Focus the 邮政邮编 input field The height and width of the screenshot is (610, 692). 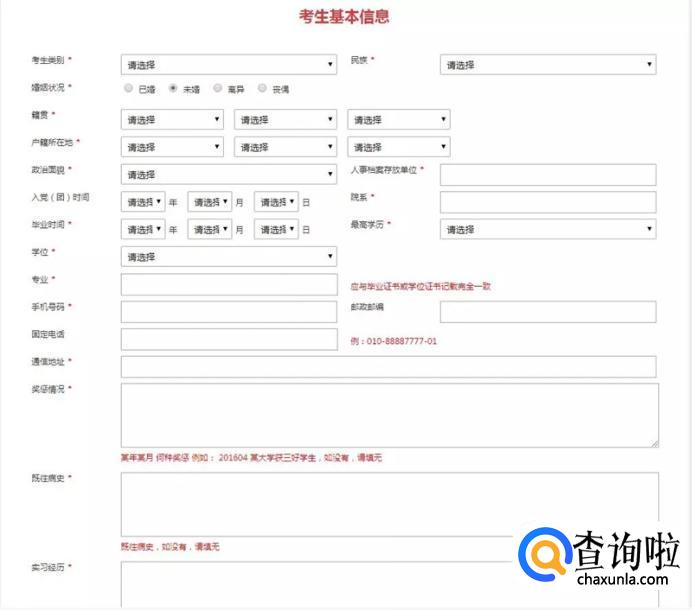click(x=547, y=312)
